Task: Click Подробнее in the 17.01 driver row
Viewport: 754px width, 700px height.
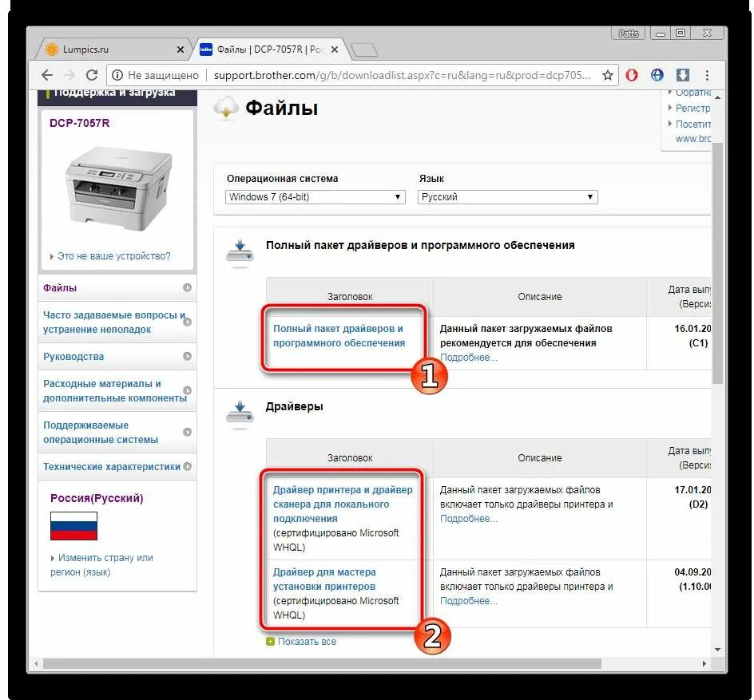Action: click(469, 519)
